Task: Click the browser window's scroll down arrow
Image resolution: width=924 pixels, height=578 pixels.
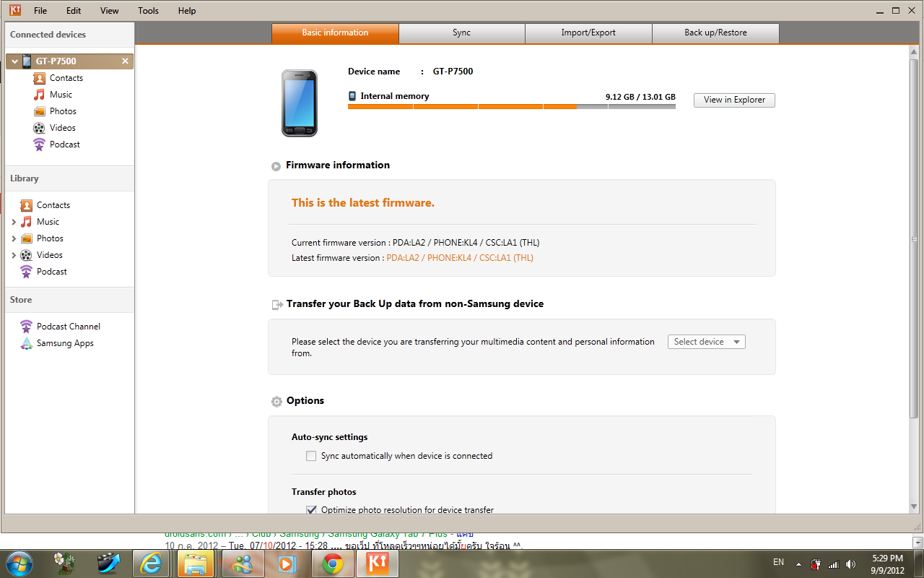Action: point(918,542)
